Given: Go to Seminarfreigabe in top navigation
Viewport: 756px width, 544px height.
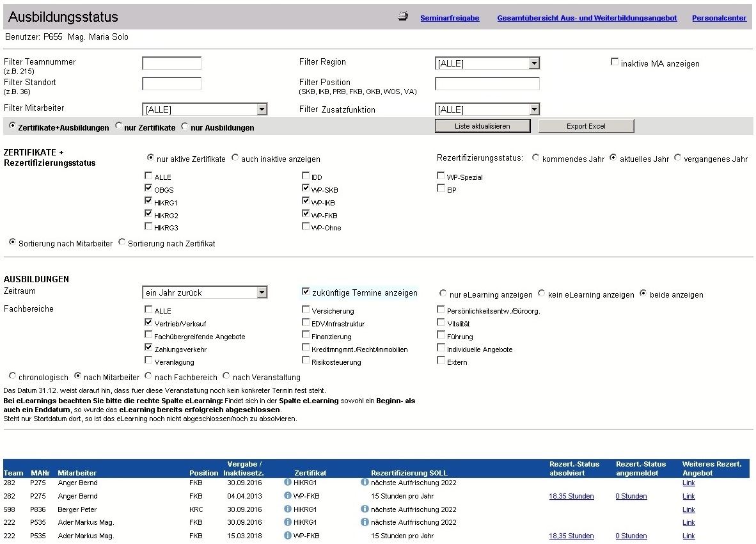Looking at the screenshot, I should (450, 18).
